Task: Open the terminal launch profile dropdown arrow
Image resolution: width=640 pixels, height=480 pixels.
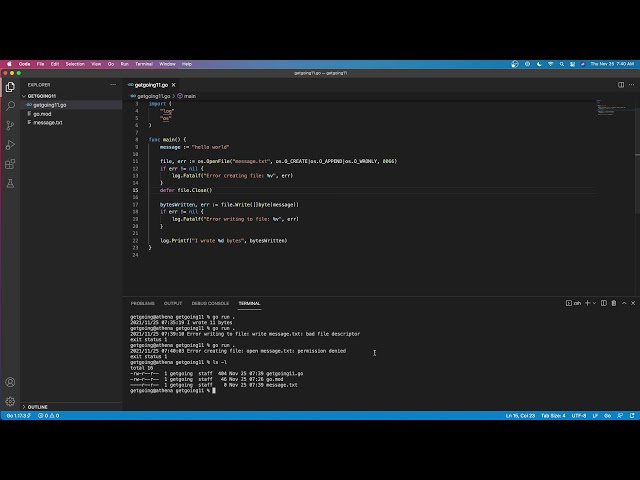Action: click(594, 303)
